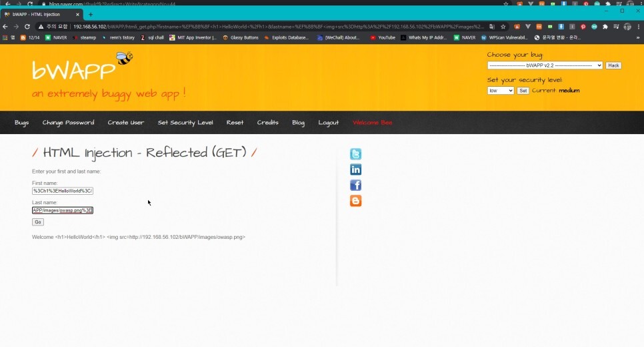Open Blog in the navigation bar
This screenshot has width=644, height=347.
[298, 123]
